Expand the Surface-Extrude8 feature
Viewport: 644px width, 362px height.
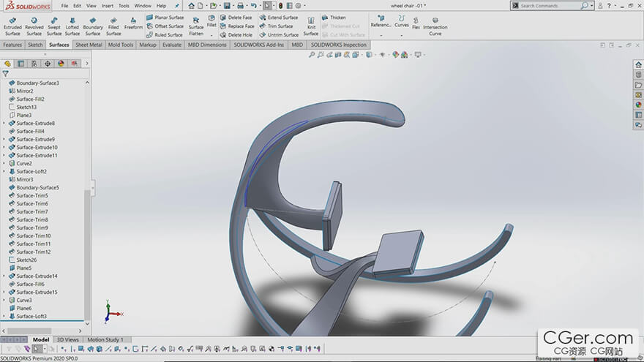pyautogui.click(x=4, y=123)
